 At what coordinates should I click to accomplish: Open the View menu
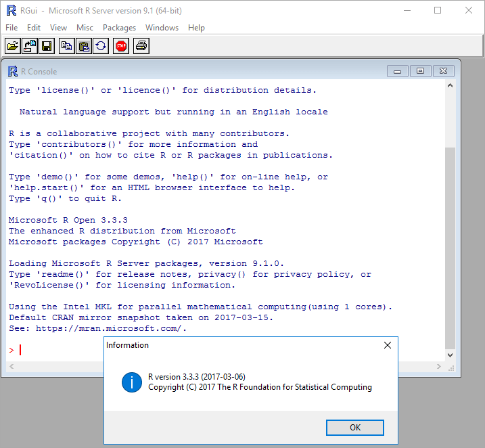(x=58, y=28)
